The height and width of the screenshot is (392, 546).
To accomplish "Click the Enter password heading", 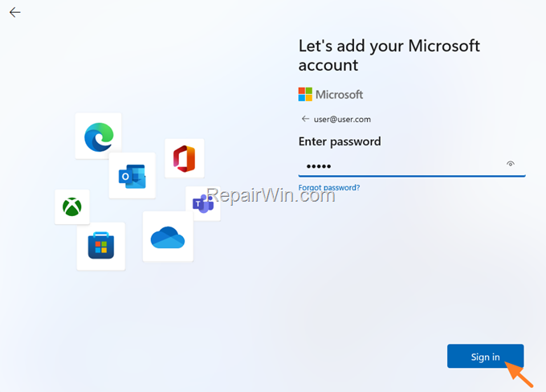I will point(340,141).
